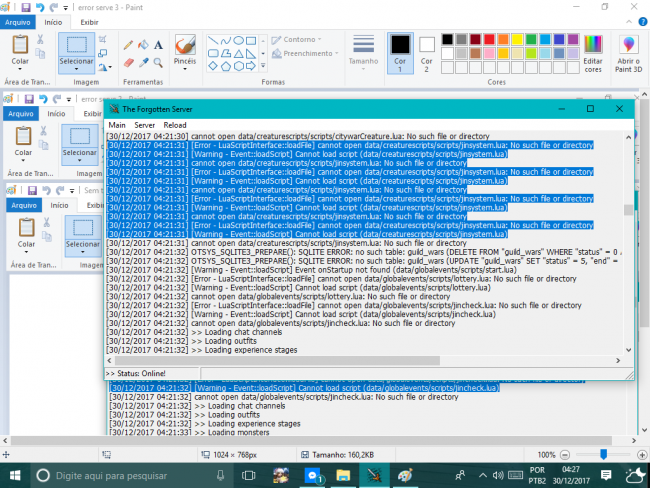Crop the image with the crop icon

[102, 39]
